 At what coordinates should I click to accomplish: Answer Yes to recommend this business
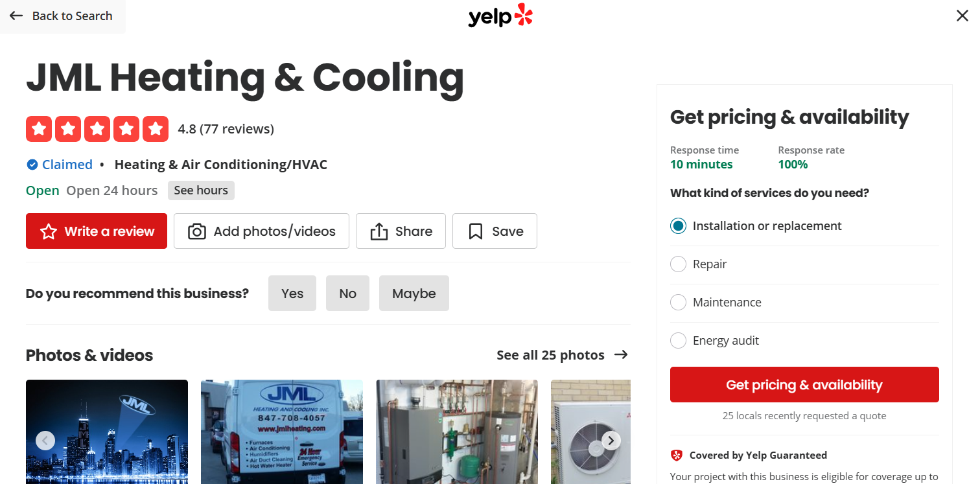tap(292, 293)
